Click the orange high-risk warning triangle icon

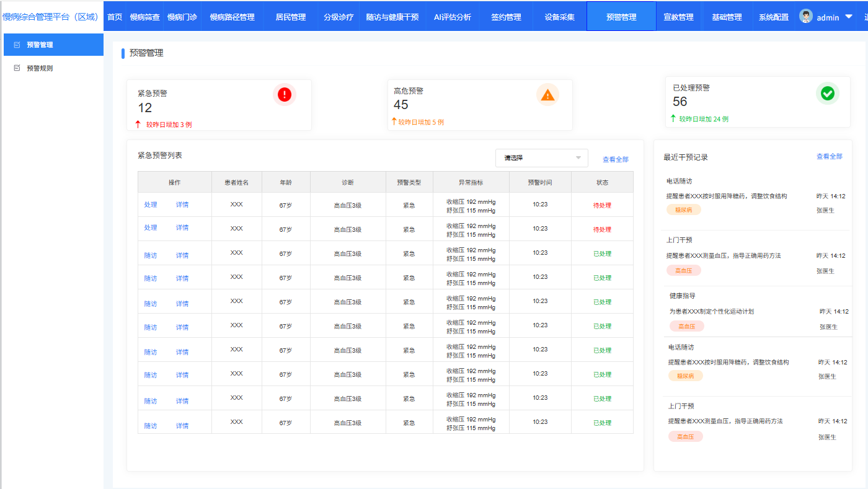[x=547, y=95]
